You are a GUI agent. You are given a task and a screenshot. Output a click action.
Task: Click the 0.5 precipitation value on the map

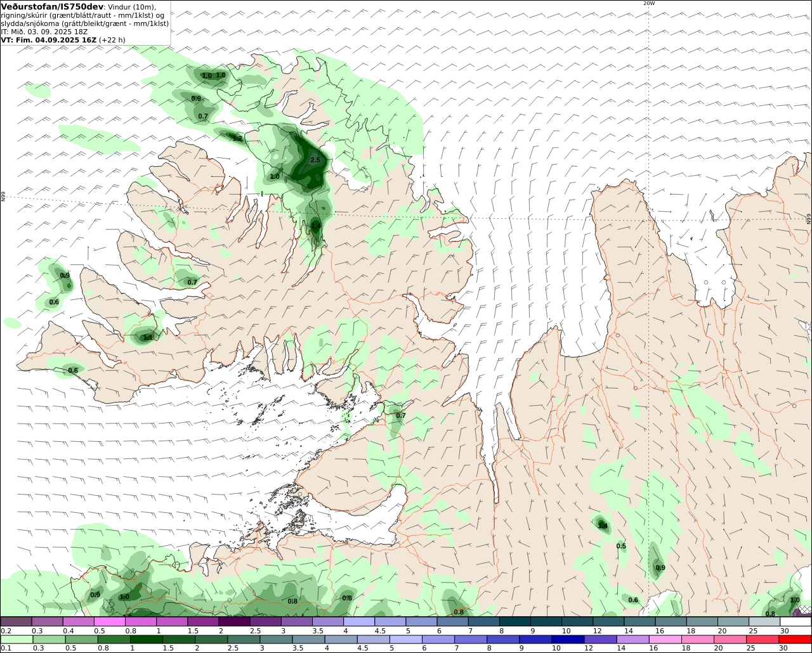coord(621,546)
